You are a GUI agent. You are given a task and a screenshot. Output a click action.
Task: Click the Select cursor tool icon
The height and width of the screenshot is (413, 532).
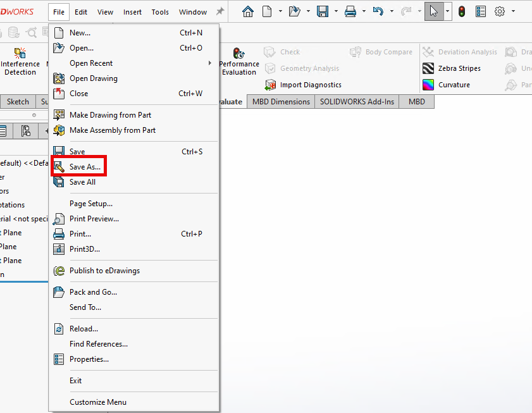(433, 11)
